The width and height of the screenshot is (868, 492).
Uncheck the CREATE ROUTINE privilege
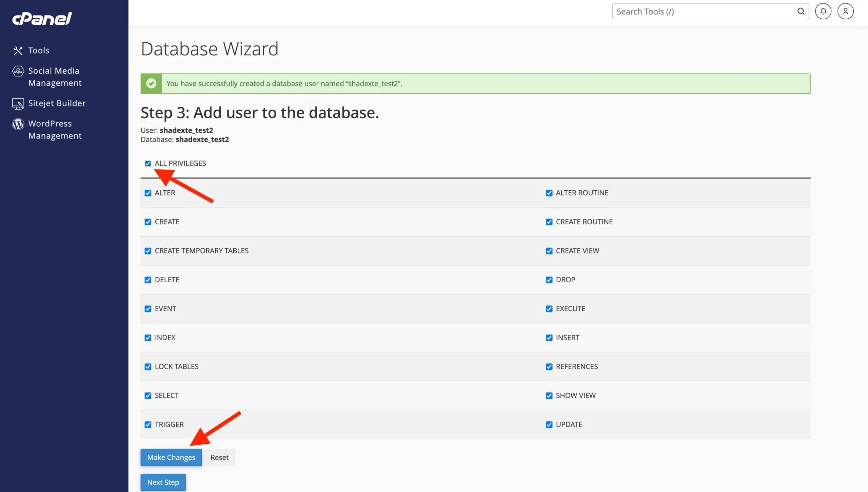pos(549,222)
